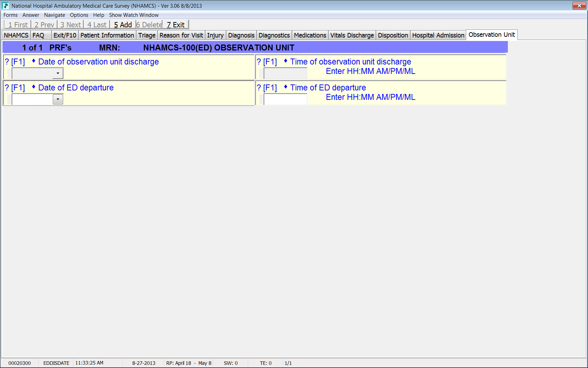The width and height of the screenshot is (588, 368).
Task: Open the Hospital Admission tab
Action: pos(438,35)
